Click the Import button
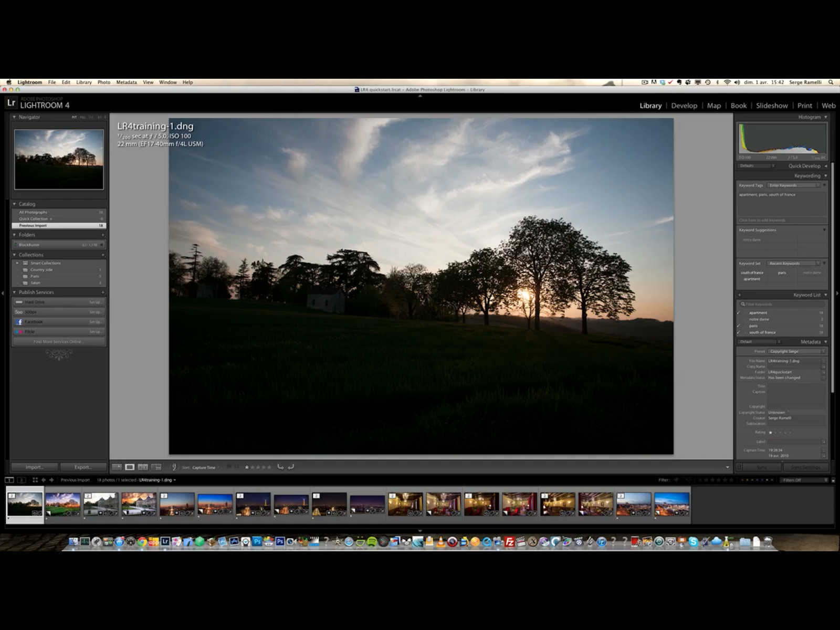 tap(35, 467)
